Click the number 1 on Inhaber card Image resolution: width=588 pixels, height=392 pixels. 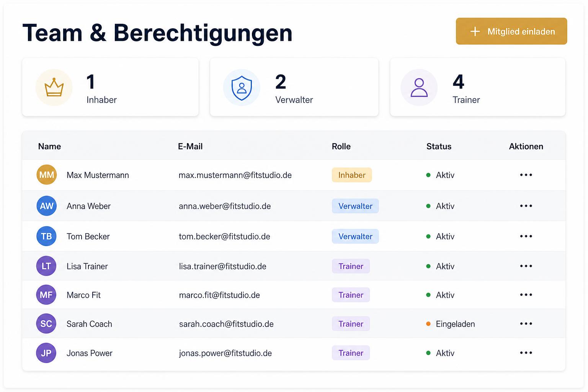click(x=91, y=82)
